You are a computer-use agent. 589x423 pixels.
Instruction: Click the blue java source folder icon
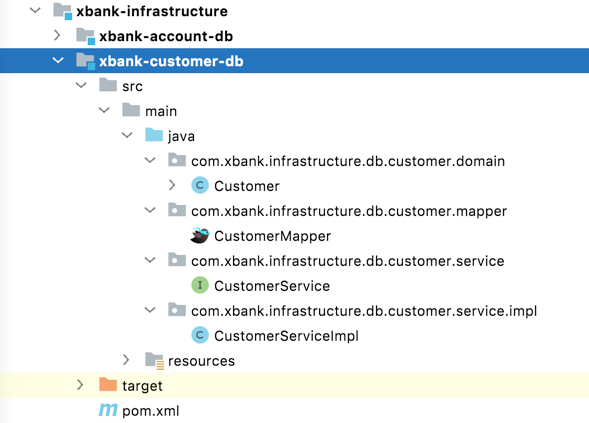[x=154, y=135]
